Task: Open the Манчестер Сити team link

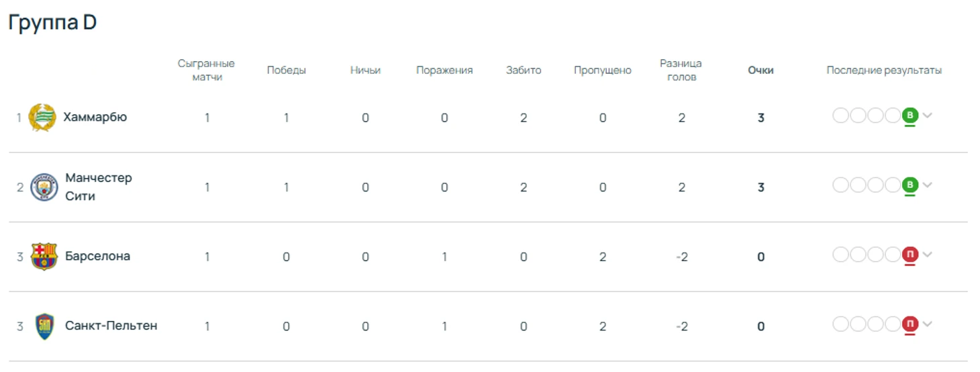Action: pos(98,187)
